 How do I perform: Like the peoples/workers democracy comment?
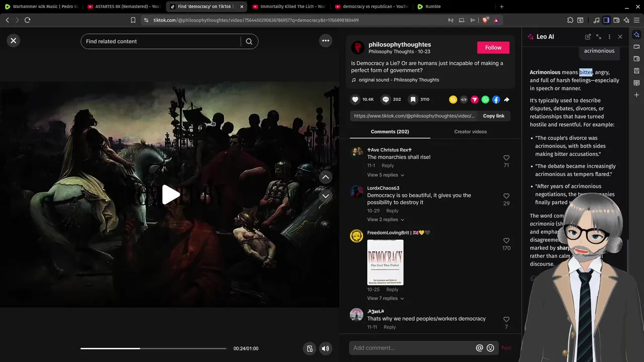(x=506, y=319)
